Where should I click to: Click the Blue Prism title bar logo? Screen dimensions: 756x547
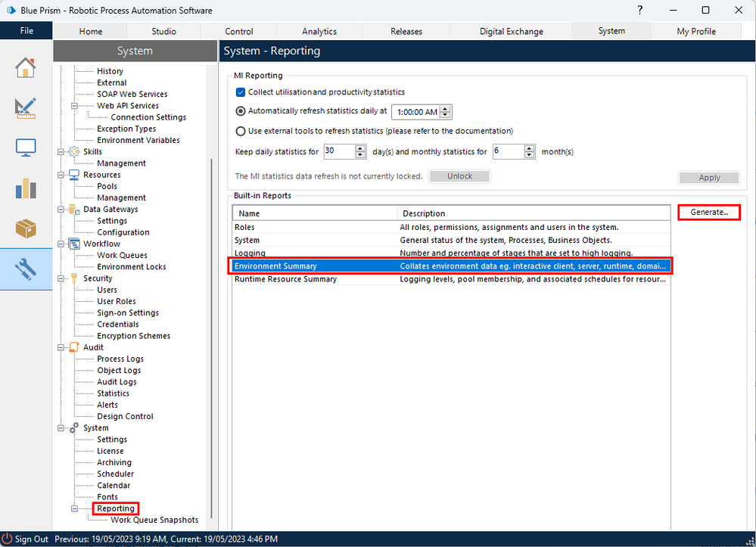[x=11, y=10]
